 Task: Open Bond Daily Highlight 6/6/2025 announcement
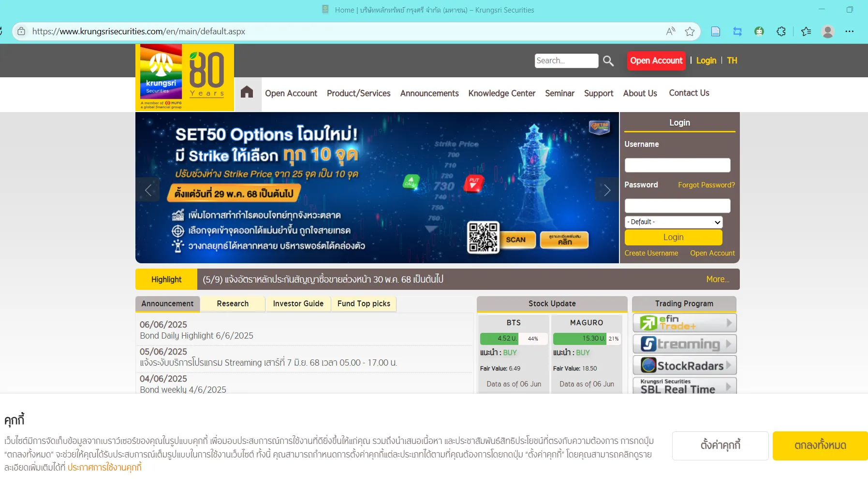pos(196,336)
